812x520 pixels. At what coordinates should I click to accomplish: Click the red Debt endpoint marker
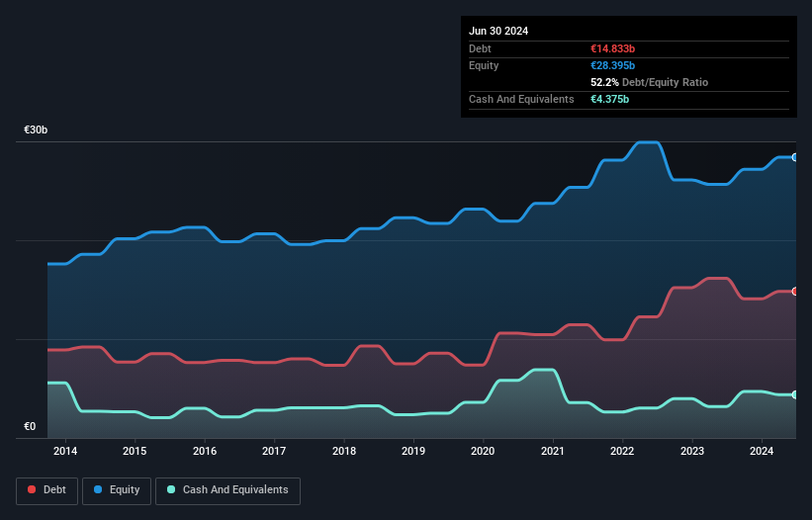tap(795, 292)
